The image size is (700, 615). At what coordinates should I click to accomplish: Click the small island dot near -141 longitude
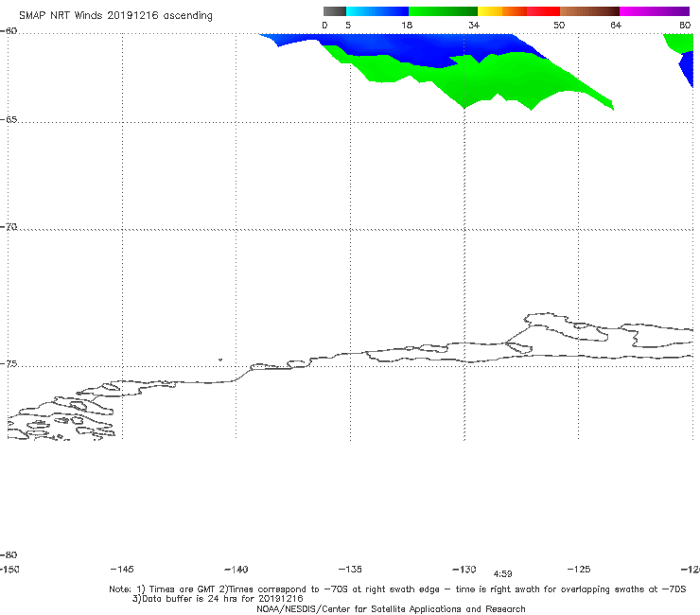(x=220, y=360)
